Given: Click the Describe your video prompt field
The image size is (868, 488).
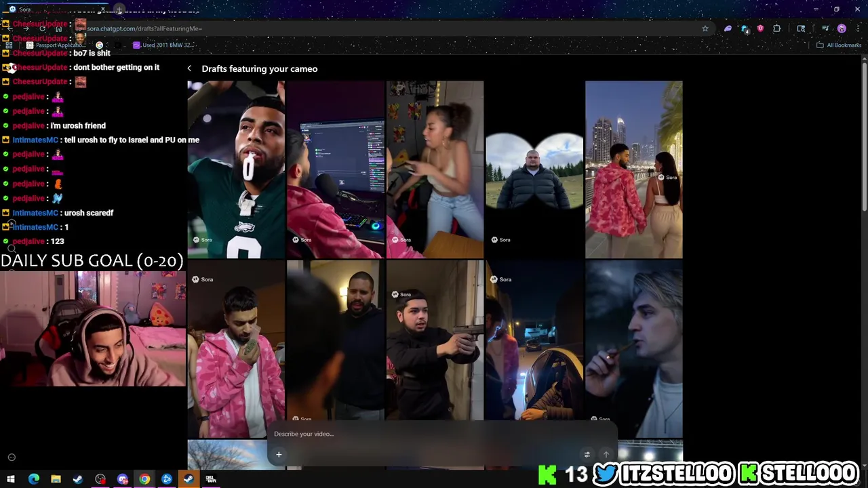Looking at the screenshot, I should point(441,434).
